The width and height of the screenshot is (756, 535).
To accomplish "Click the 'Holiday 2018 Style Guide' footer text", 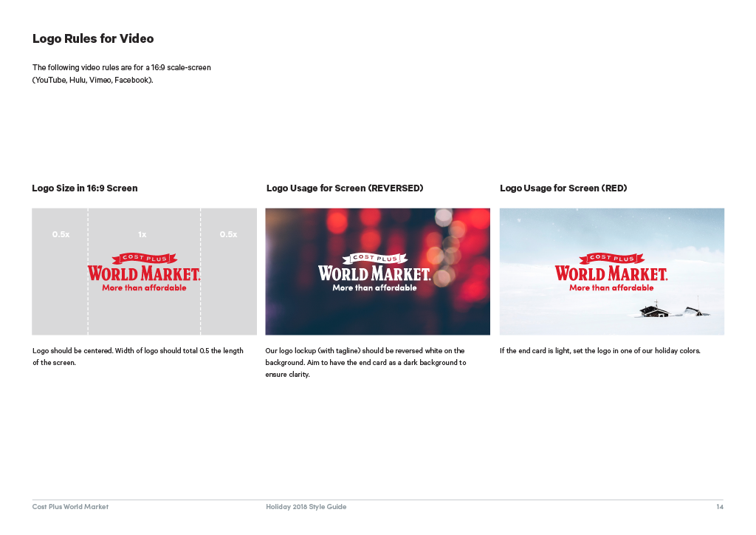I will [306, 506].
